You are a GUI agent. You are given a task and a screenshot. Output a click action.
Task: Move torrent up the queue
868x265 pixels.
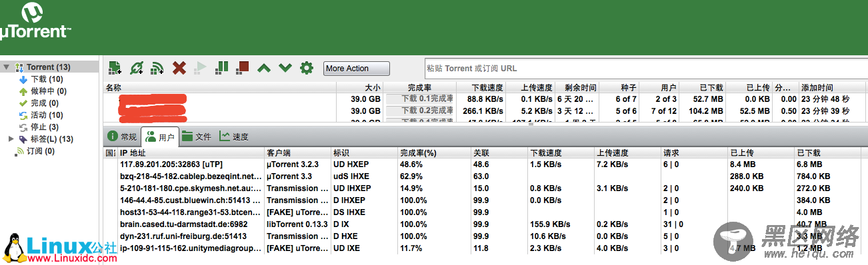pos(264,68)
